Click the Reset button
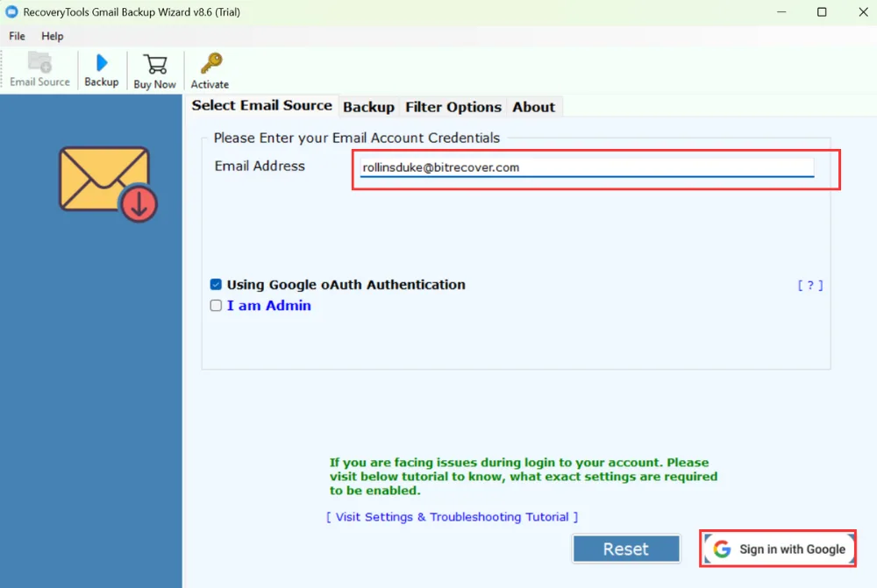This screenshot has height=588, width=877. click(x=626, y=549)
